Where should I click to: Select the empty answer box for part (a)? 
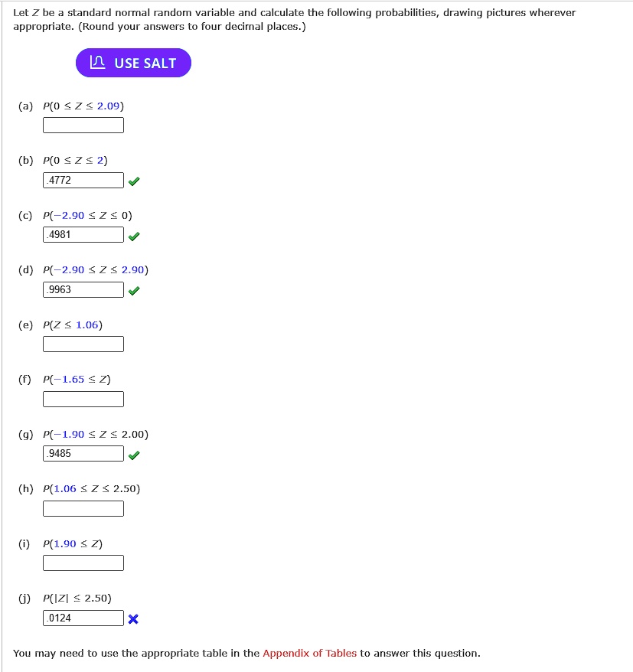pyautogui.click(x=83, y=125)
